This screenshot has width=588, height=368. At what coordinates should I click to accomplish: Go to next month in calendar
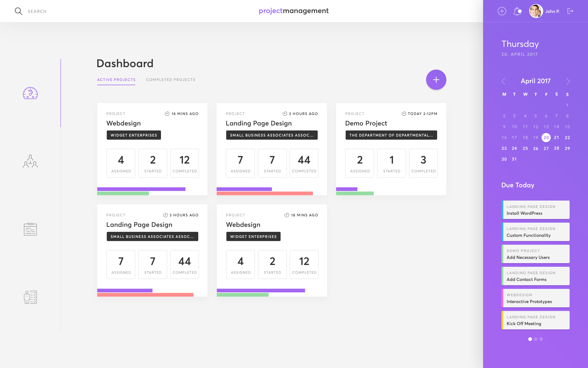click(x=568, y=81)
